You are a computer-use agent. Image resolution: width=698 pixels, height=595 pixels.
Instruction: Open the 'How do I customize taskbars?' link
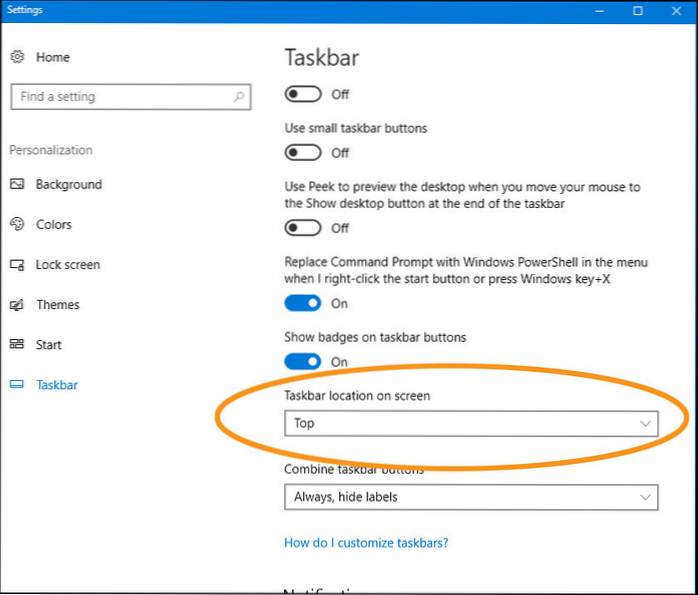pyautogui.click(x=366, y=543)
